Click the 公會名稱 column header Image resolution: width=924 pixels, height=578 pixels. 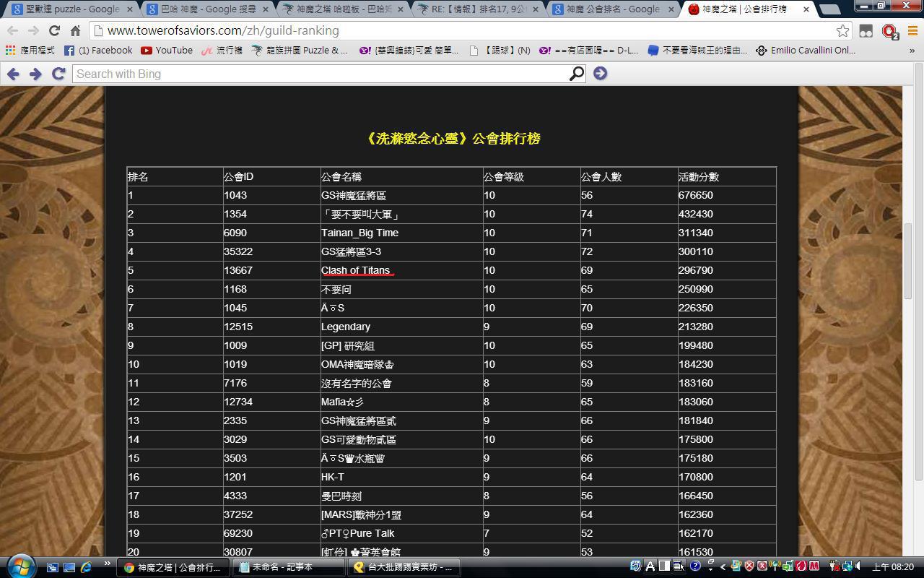tap(341, 177)
